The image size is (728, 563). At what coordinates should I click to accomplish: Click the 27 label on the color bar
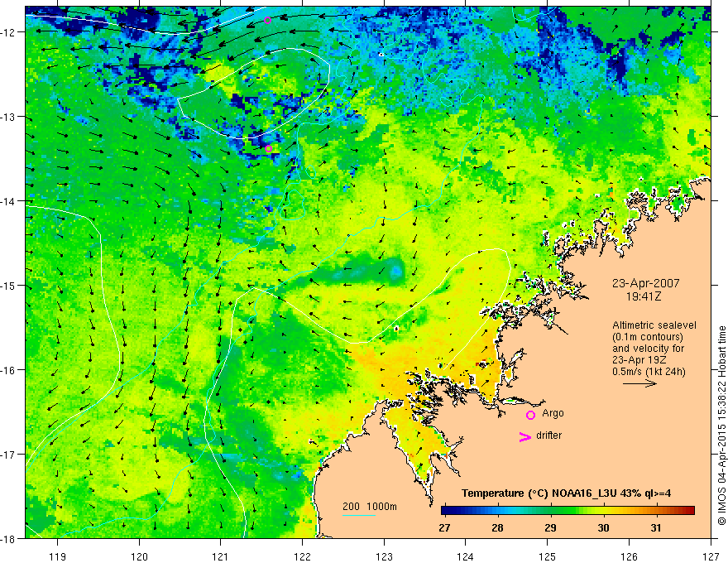click(x=444, y=527)
